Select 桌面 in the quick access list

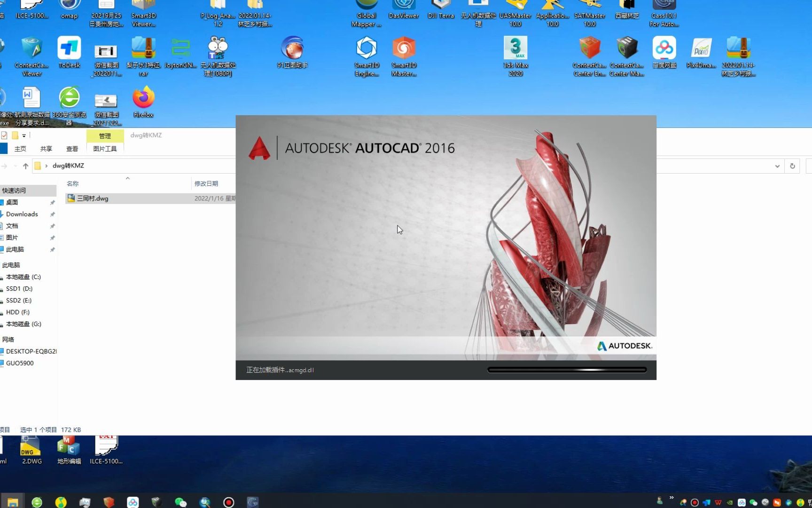[x=12, y=202]
